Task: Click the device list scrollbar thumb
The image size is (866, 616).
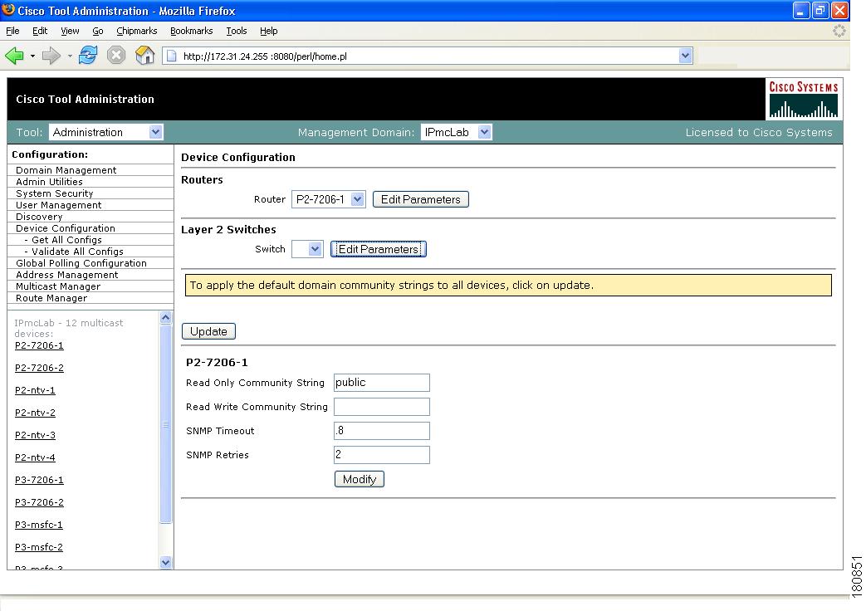Action: pos(165,423)
